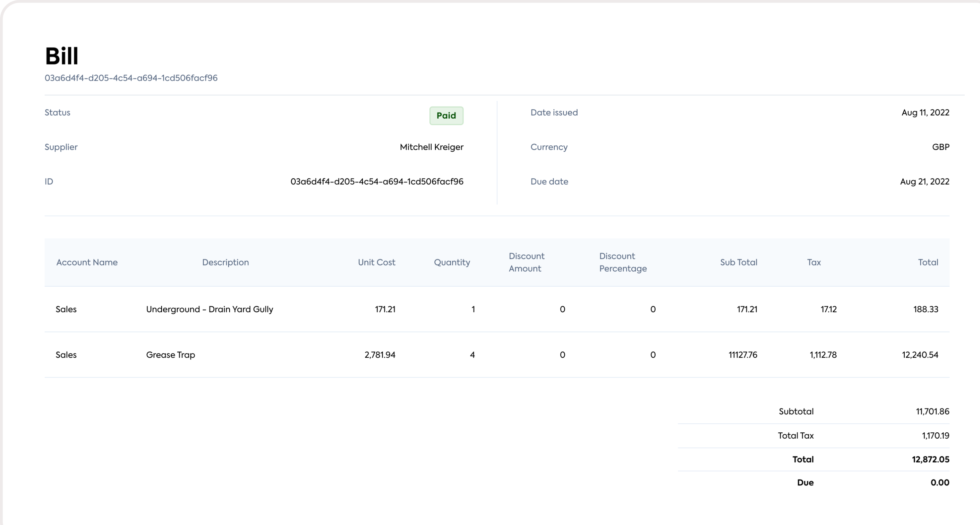Screen dimensions: 980x525
Task: Click the Discount Percentage column header
Action: coord(623,262)
